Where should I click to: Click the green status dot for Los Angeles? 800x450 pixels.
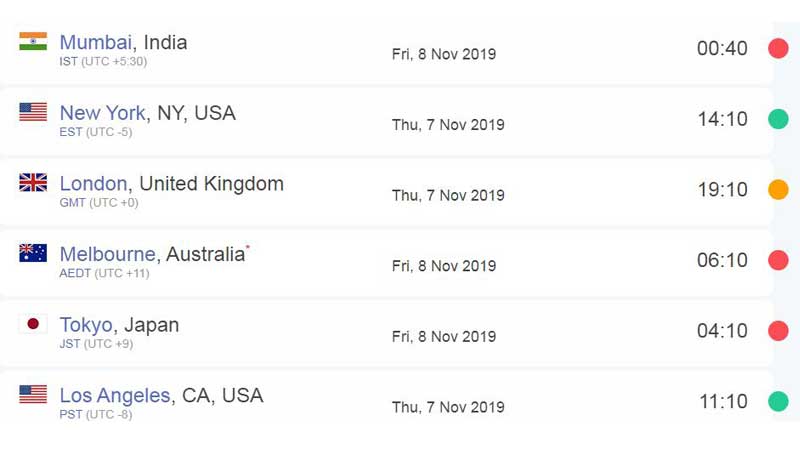click(778, 401)
